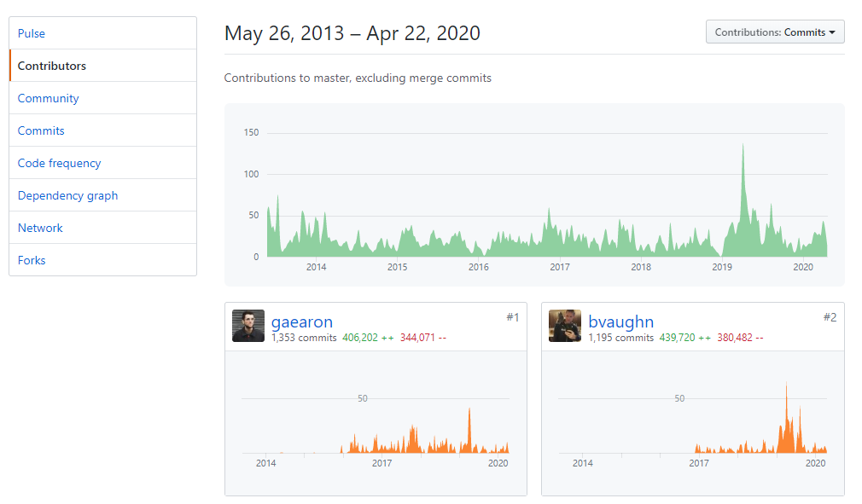Open the Community section

[x=48, y=98]
